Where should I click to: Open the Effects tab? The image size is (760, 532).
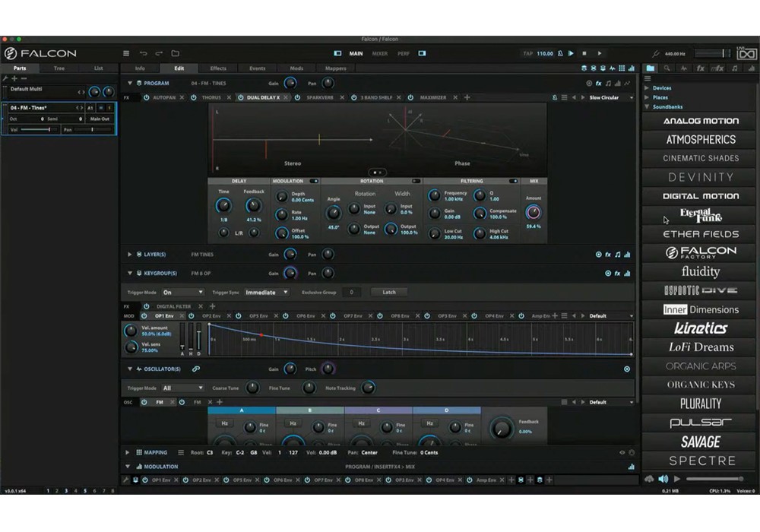tap(218, 68)
